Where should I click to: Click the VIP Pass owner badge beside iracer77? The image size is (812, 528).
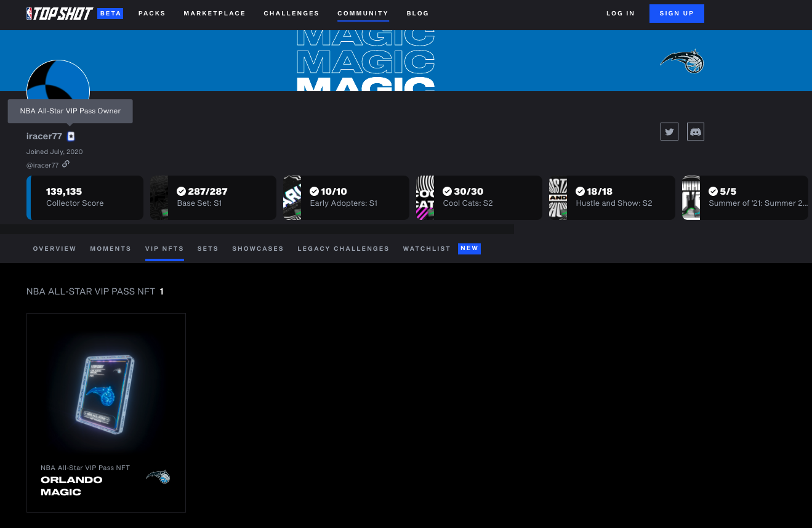tap(71, 136)
